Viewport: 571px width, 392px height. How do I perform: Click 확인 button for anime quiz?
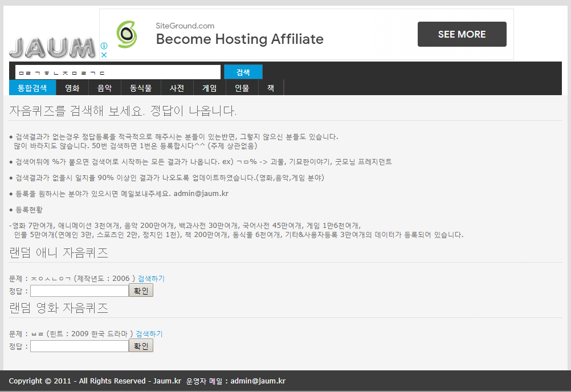pyautogui.click(x=141, y=291)
